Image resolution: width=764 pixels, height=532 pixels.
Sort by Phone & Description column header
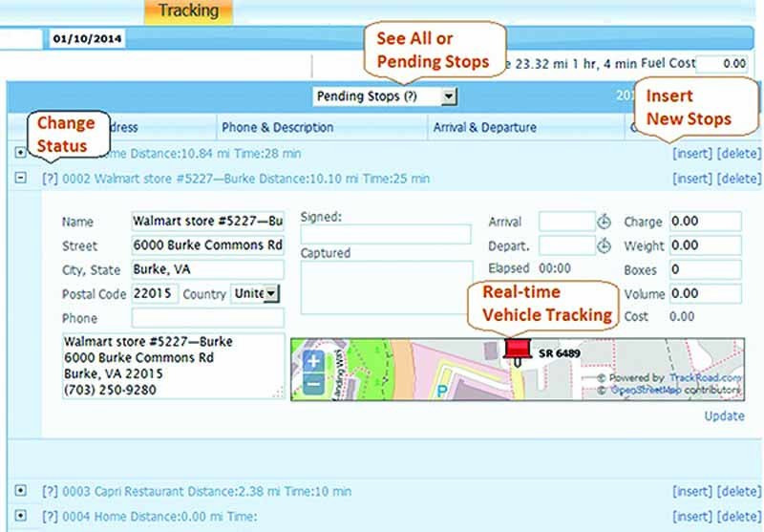pos(277,128)
